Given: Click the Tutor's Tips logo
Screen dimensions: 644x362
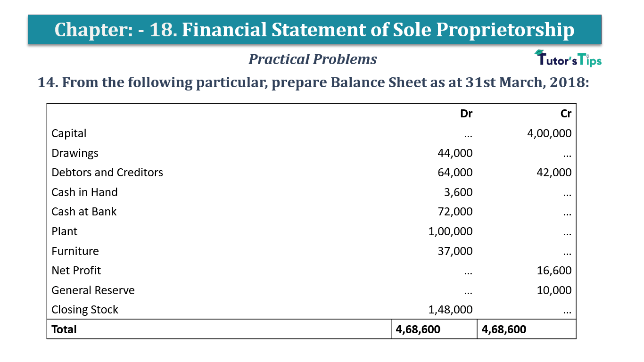Looking at the screenshot, I should (x=568, y=58).
